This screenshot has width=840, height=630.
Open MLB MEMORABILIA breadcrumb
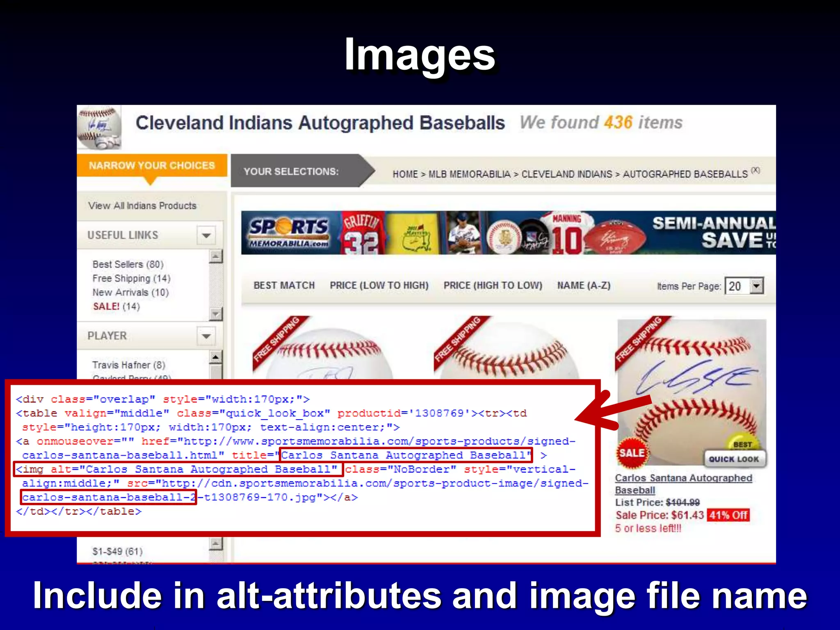469,174
